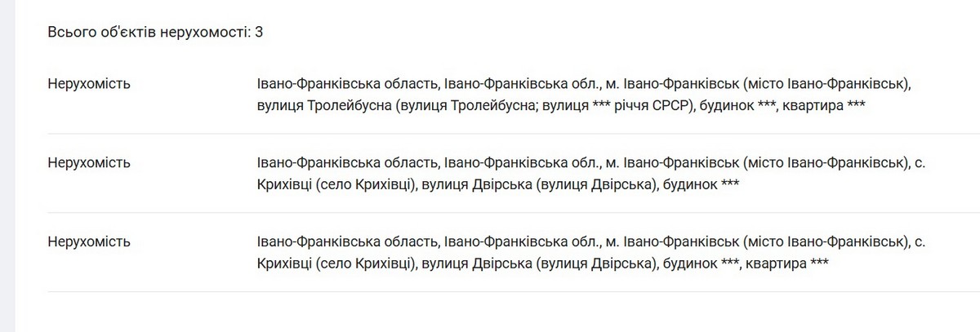Click 'квартира ***' in last property address
This screenshot has width=980, height=332.
pyautogui.click(x=786, y=264)
